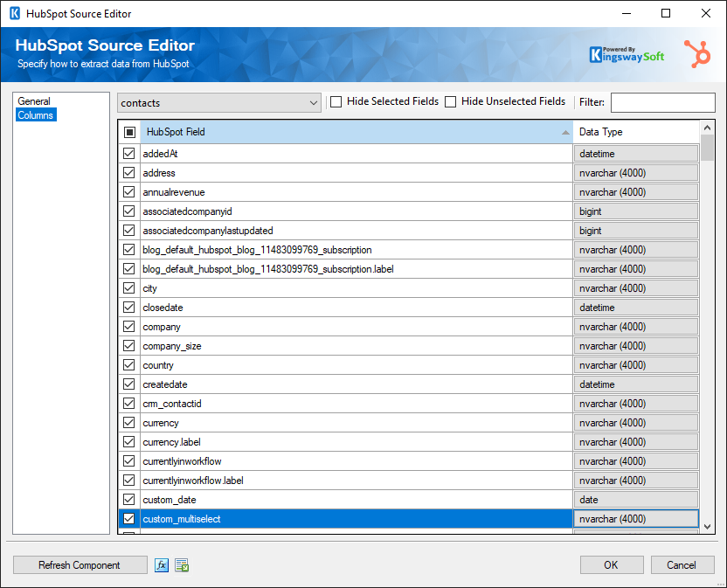Click the KingswaySoft logo
Screen dimensions: 727x588
[627, 55]
